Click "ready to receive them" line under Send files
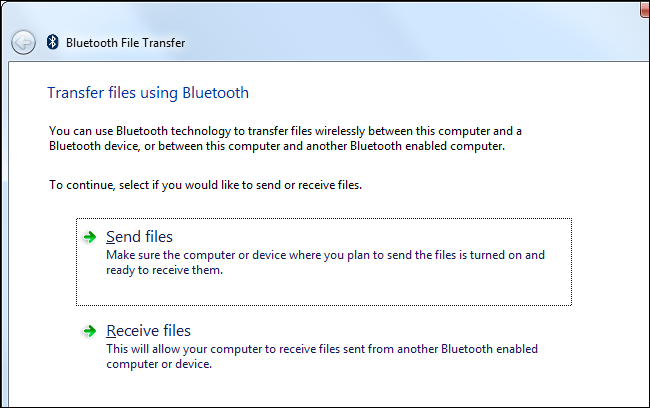The image size is (650, 408). 164,270
